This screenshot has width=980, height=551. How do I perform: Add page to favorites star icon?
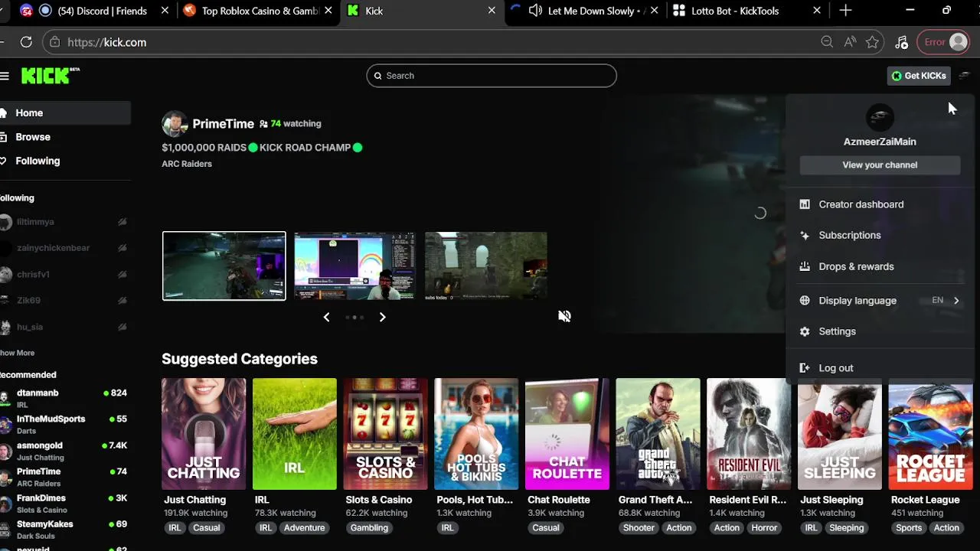pos(872,42)
